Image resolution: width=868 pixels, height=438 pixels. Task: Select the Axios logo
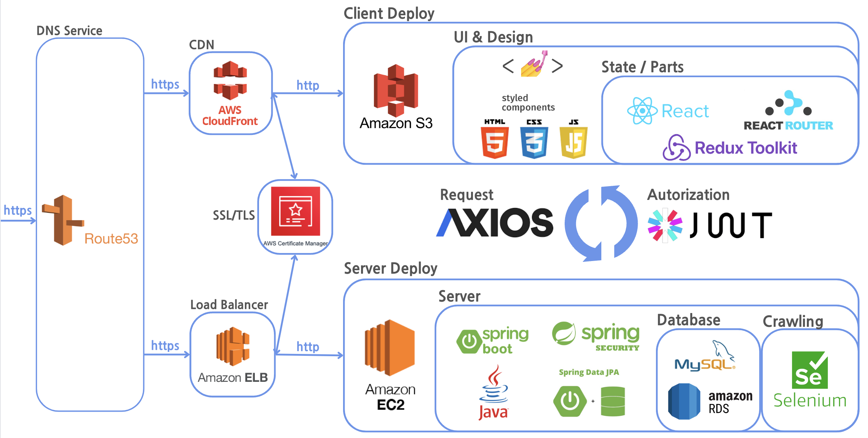tap(495, 223)
